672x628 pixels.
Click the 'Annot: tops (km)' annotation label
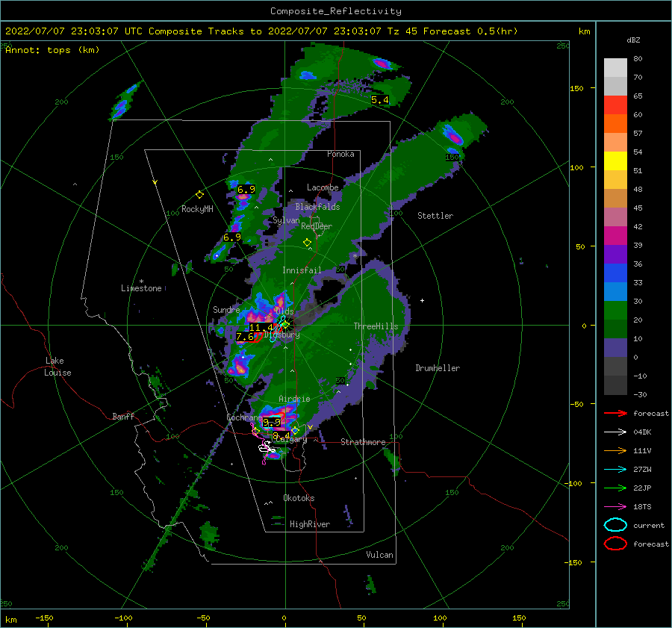click(52, 50)
